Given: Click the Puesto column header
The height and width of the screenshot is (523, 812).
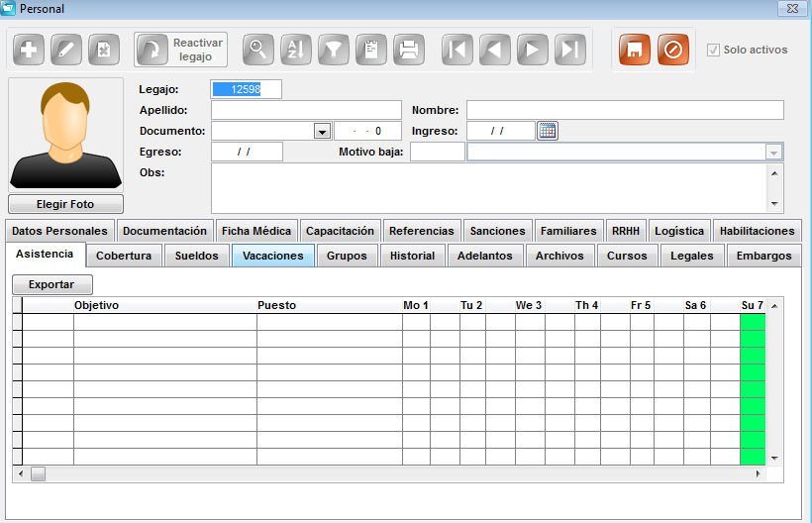Looking at the screenshot, I should [x=330, y=305].
